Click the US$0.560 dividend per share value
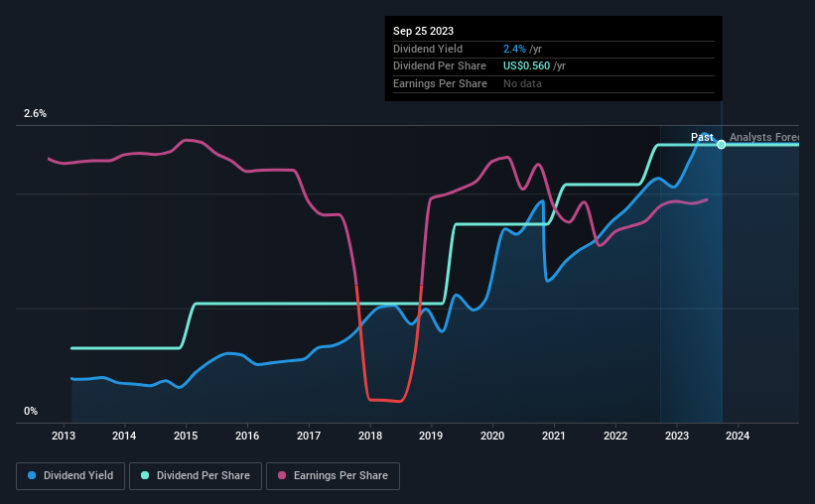This screenshot has height=504, width=815. 526,66
